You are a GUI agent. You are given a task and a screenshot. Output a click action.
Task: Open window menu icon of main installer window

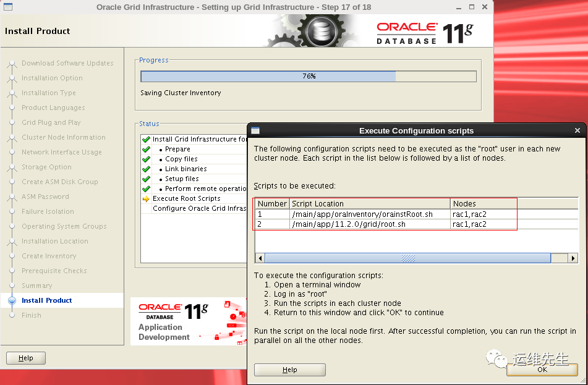point(8,7)
